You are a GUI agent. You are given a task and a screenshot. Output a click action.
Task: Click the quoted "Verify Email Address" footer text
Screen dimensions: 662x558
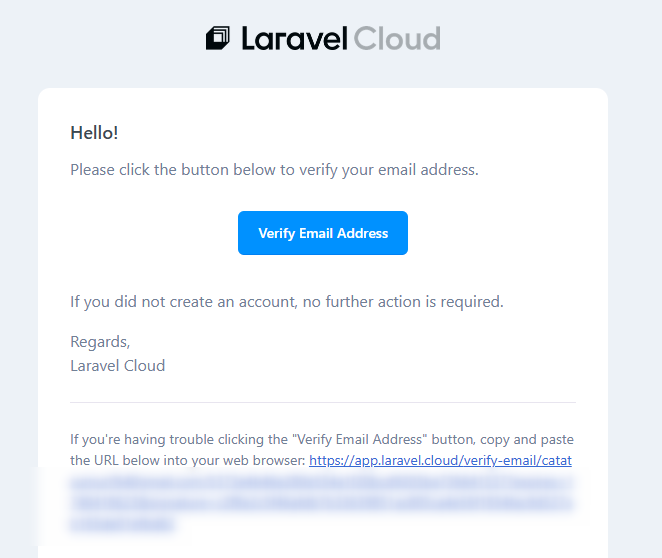click(x=360, y=439)
